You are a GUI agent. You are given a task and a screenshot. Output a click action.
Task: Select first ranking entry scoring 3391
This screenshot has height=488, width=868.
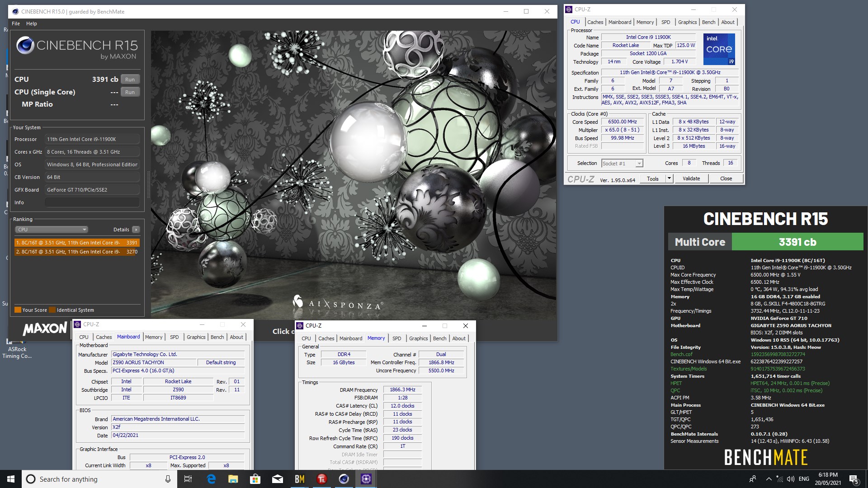(x=76, y=243)
